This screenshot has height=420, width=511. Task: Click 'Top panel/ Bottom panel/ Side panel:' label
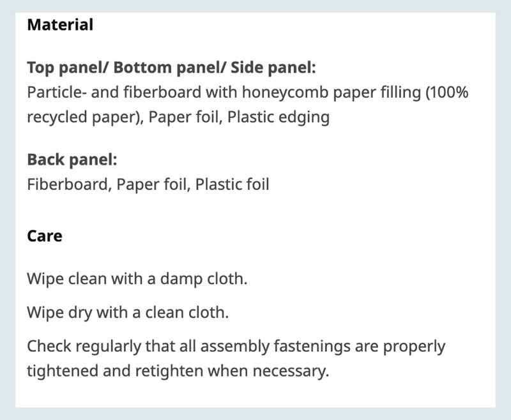tap(171, 68)
